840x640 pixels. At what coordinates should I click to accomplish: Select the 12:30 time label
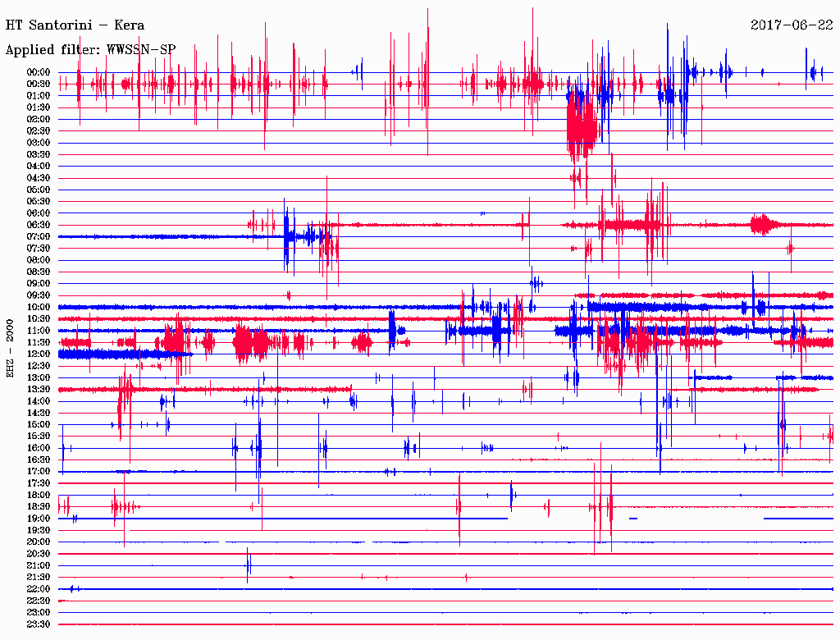[39, 366]
